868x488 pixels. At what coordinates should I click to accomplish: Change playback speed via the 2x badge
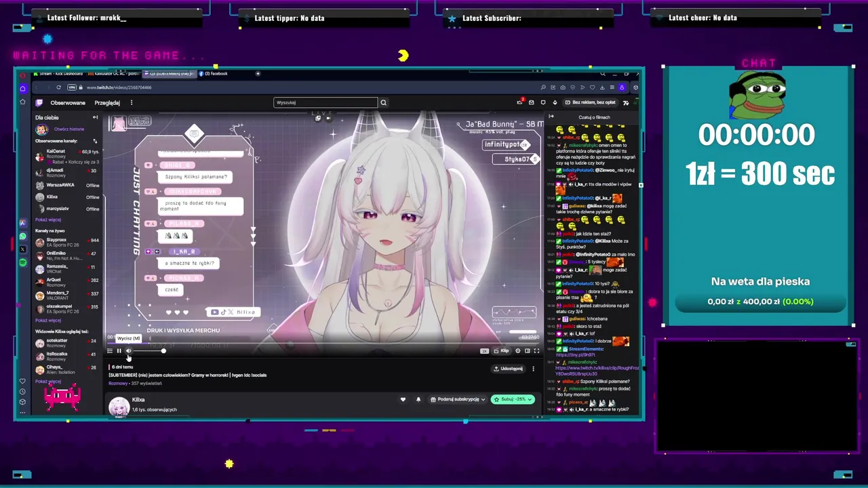coord(484,350)
